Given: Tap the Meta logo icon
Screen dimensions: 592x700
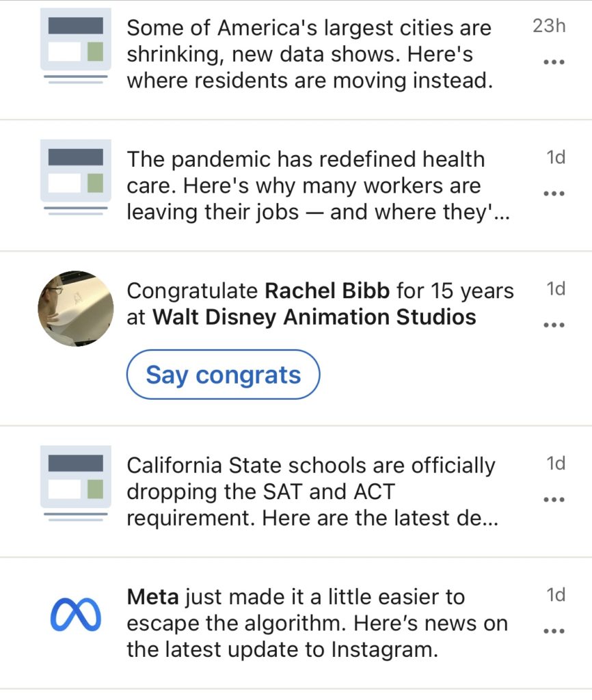Looking at the screenshot, I should point(75,615).
